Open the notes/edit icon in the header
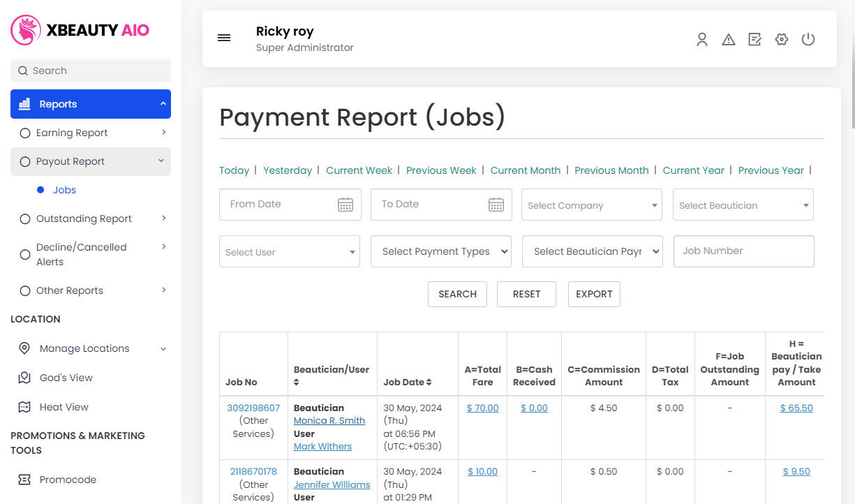 (x=754, y=40)
